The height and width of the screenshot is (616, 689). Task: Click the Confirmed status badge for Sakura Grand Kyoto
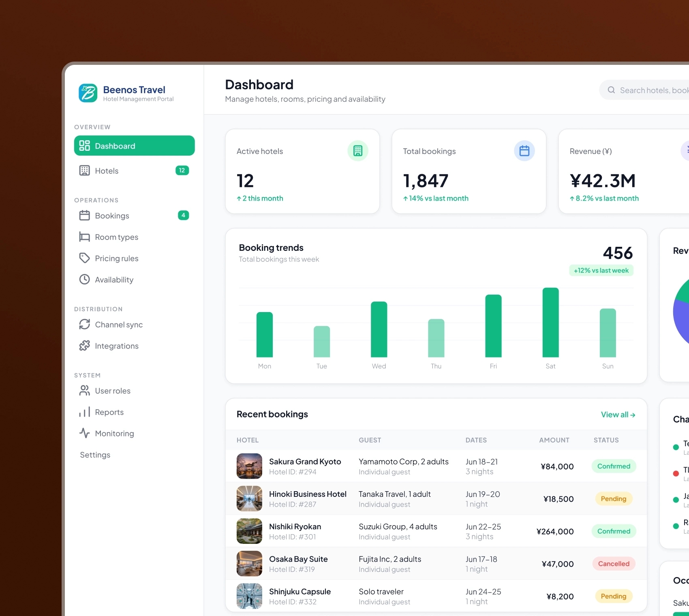tap(614, 466)
